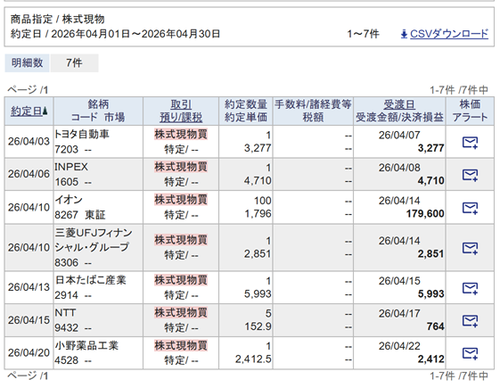Click execution price 2,412.5

coord(253,359)
